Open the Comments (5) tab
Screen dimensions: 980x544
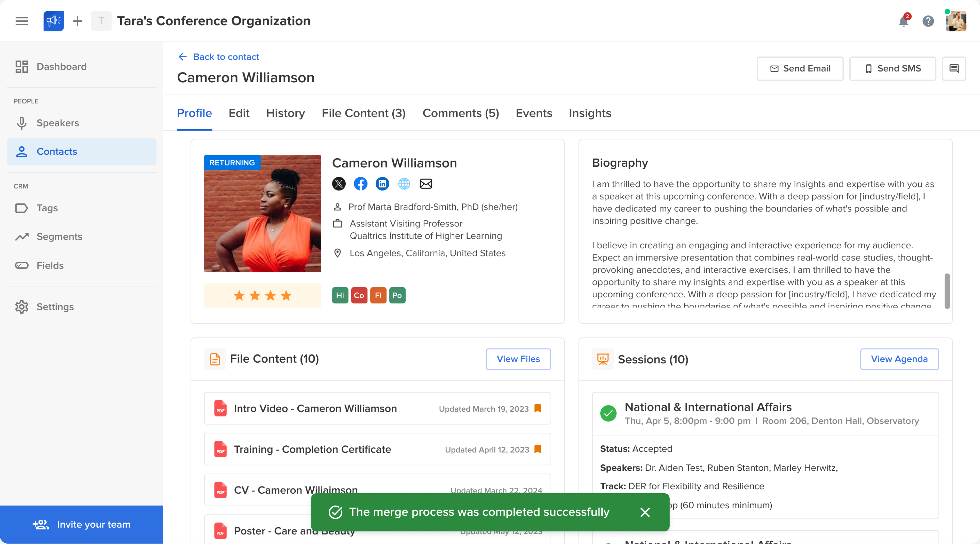pyautogui.click(x=460, y=113)
